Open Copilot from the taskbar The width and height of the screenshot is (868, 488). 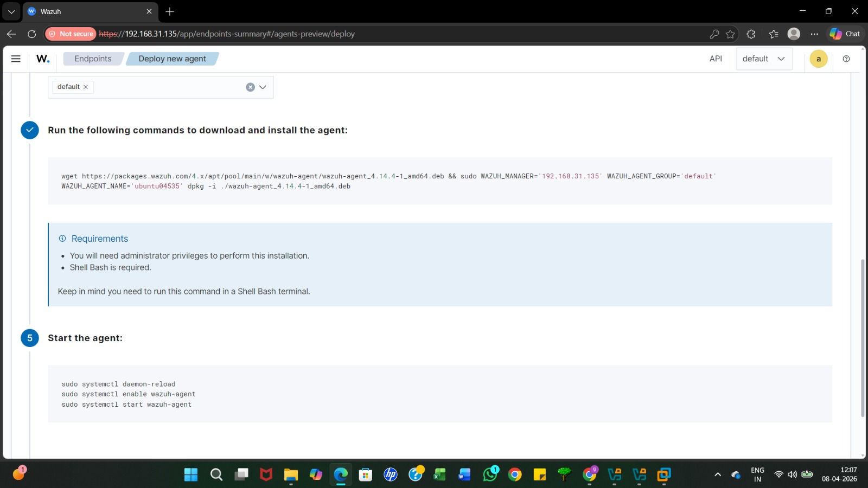point(316,475)
